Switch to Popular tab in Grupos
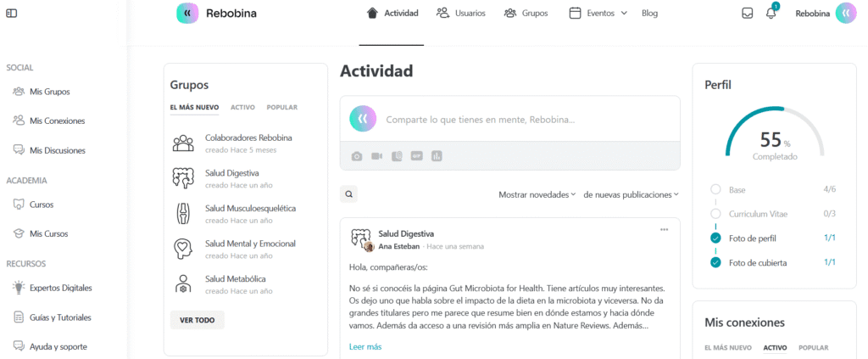Image resolution: width=868 pixels, height=359 pixels. [x=281, y=108]
